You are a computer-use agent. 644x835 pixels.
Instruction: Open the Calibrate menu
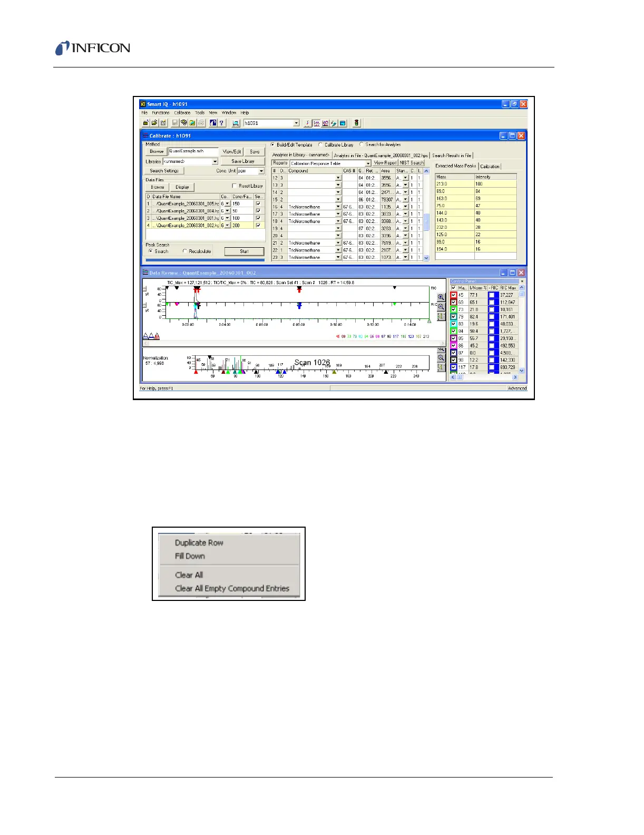click(182, 113)
